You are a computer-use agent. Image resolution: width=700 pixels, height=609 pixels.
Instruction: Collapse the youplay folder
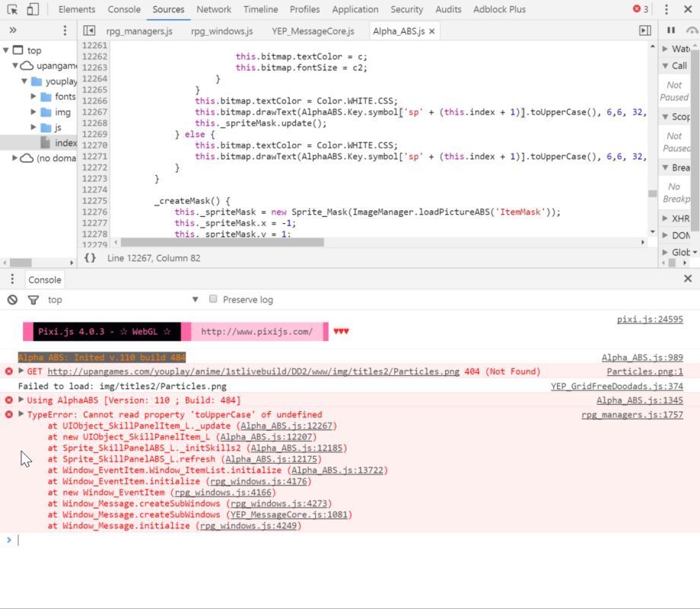tap(24, 81)
